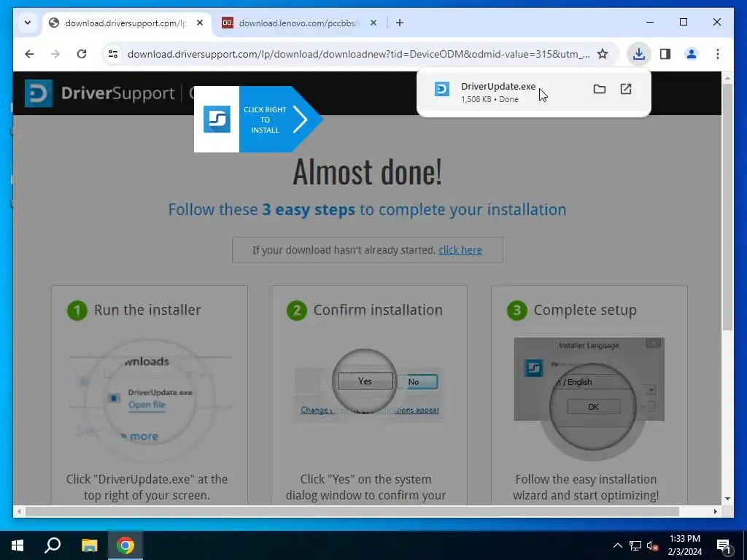Open the site information icon in the address bar
The width and height of the screenshot is (747, 560).
pos(113,54)
